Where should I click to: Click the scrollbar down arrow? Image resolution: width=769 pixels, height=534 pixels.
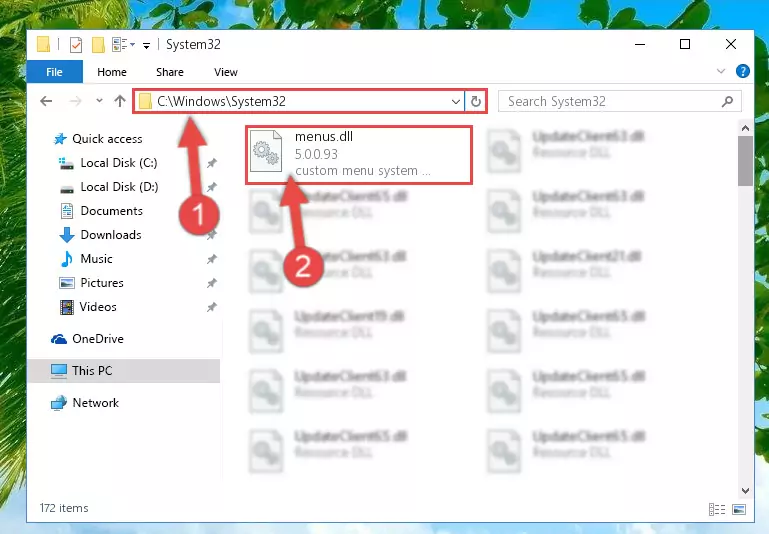pyautogui.click(x=745, y=490)
